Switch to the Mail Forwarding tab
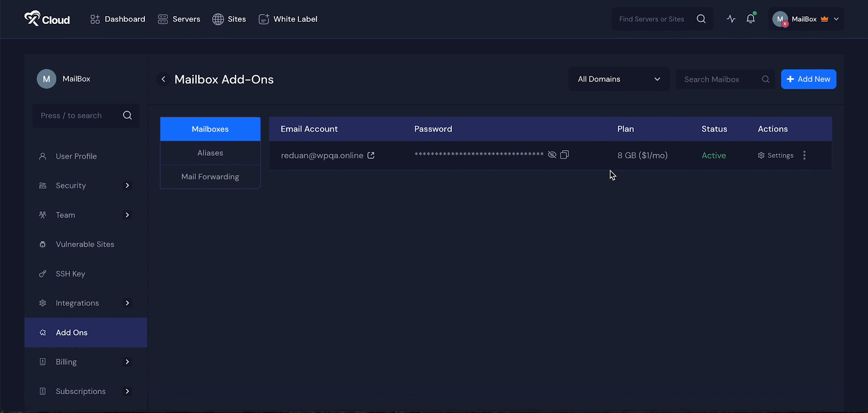The width and height of the screenshot is (868, 413). [x=210, y=177]
